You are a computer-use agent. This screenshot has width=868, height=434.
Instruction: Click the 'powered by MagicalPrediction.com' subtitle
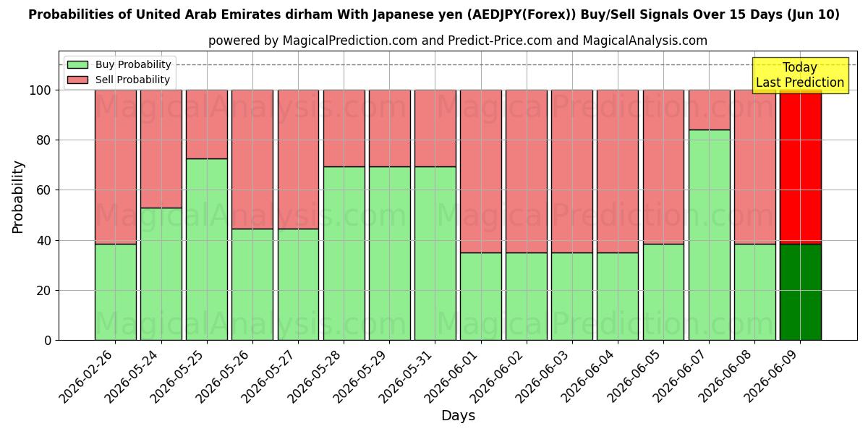(458, 41)
